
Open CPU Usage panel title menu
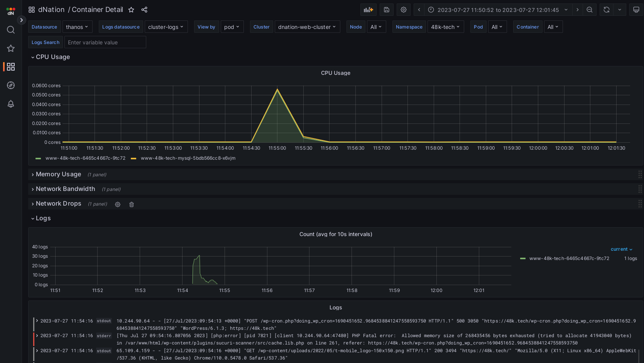pos(336,73)
